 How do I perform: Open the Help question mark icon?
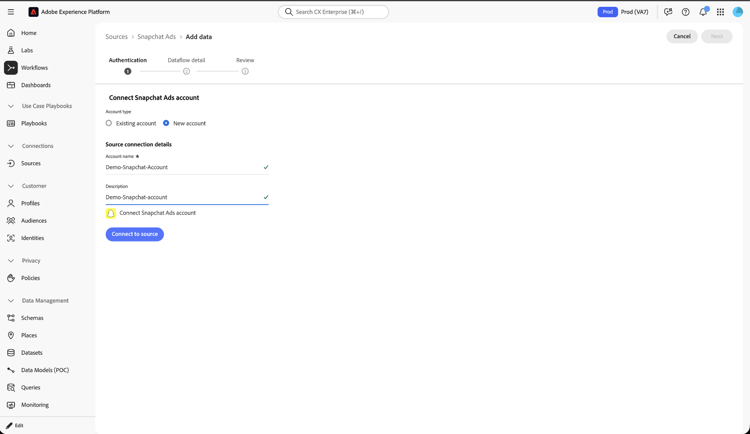click(x=685, y=12)
